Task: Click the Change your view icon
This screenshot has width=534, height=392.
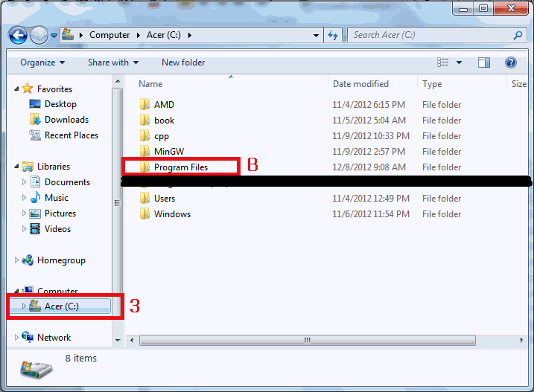Action: click(x=444, y=62)
